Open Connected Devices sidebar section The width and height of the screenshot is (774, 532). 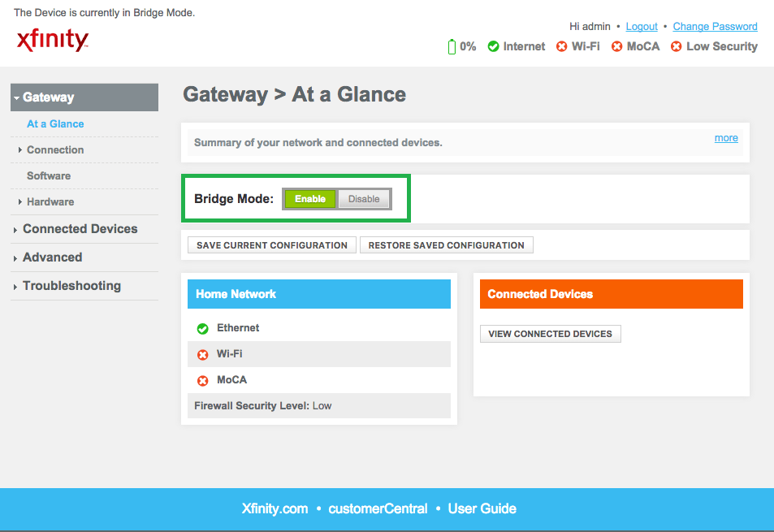80,229
